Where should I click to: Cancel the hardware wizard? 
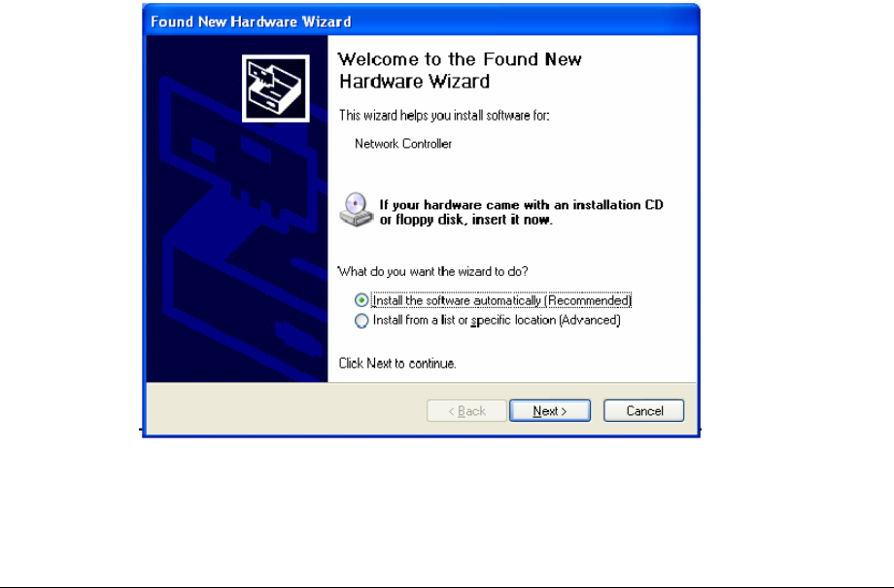643,411
